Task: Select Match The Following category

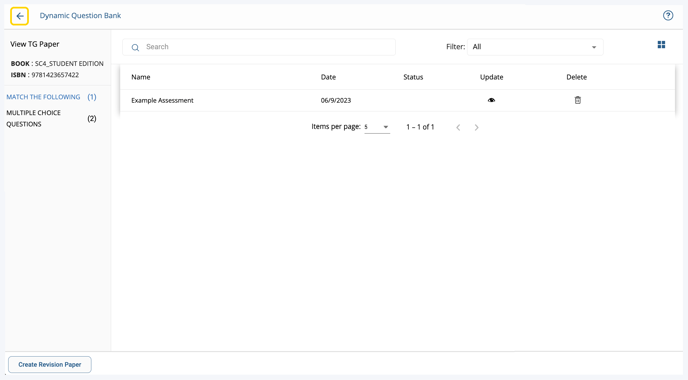Action: (x=51, y=97)
